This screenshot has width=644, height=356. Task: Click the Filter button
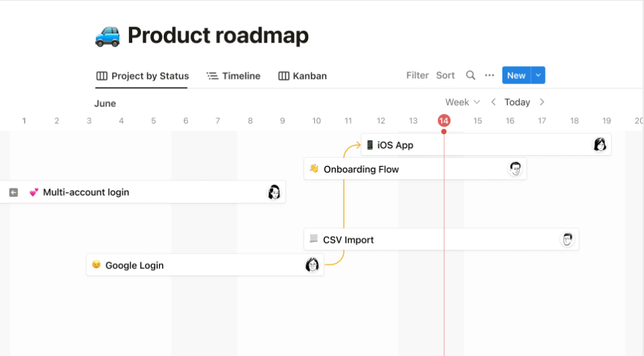click(417, 76)
